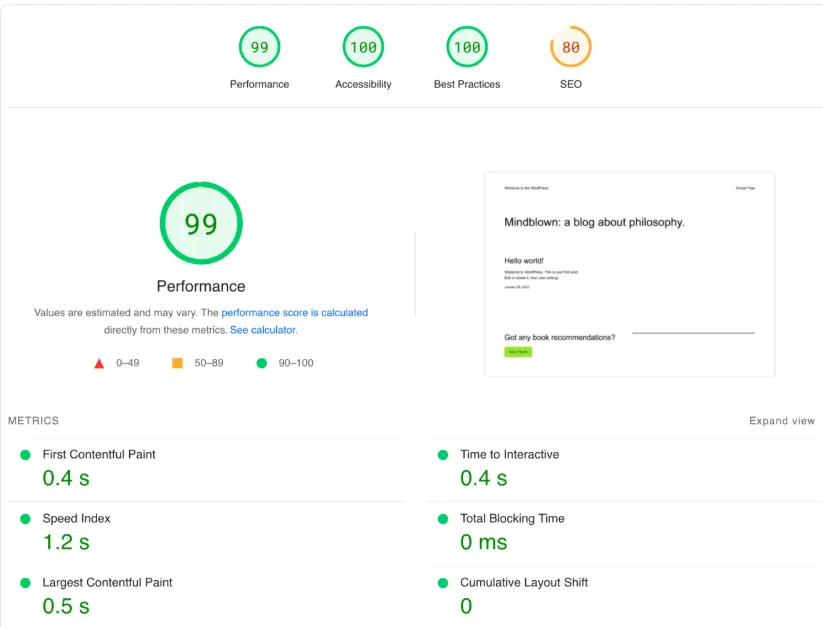
Task: Click the green dot beside Time to Interactive
Action: 443,455
